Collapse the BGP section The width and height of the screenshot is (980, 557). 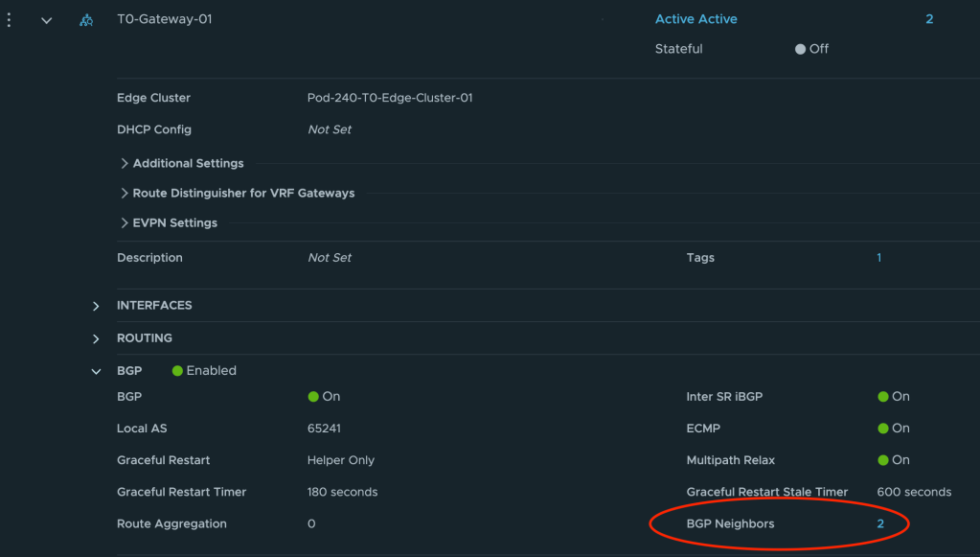tap(96, 371)
